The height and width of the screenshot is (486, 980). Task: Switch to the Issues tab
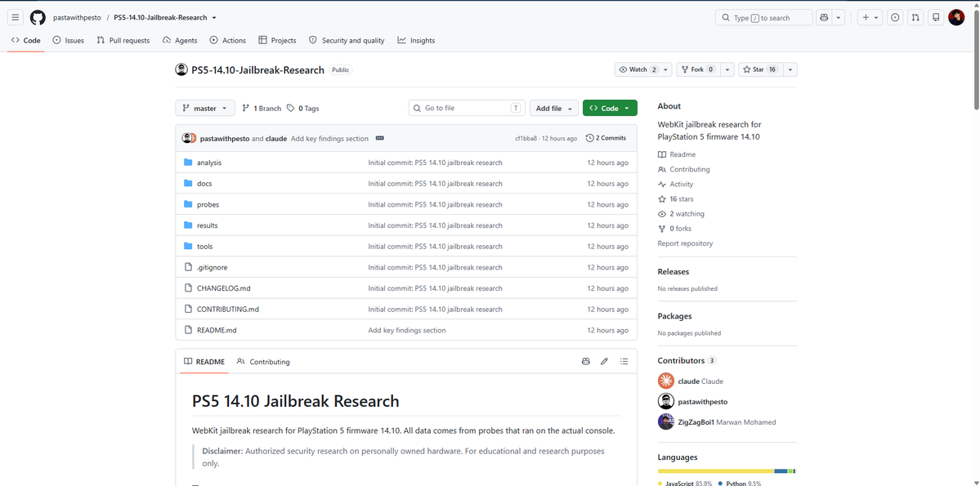pos(68,41)
